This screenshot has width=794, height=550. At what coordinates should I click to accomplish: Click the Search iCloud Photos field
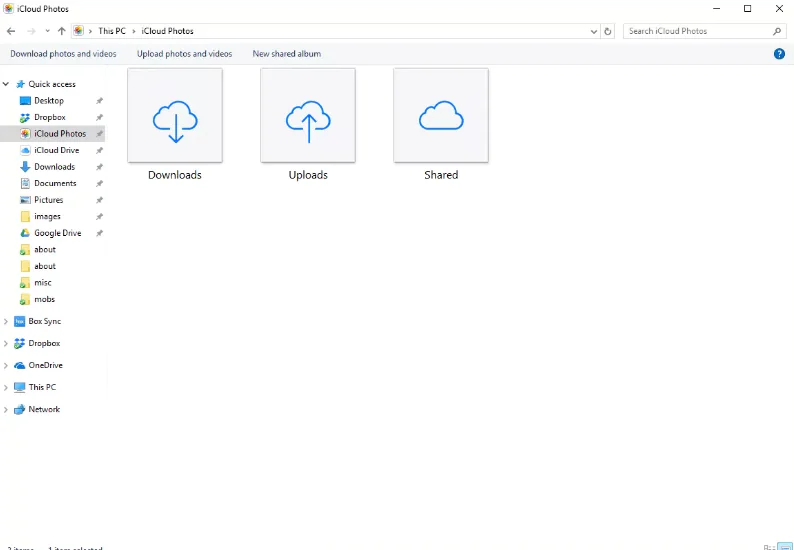697,31
